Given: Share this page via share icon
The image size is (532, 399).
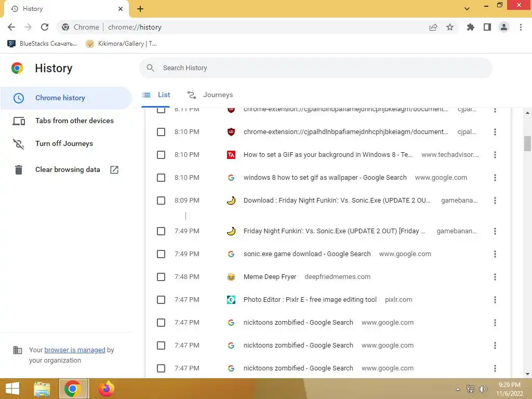Looking at the screenshot, I should pos(433,27).
